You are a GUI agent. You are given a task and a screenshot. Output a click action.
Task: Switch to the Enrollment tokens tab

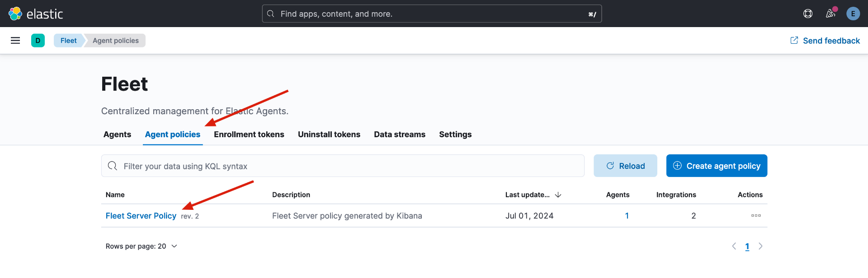click(x=249, y=134)
